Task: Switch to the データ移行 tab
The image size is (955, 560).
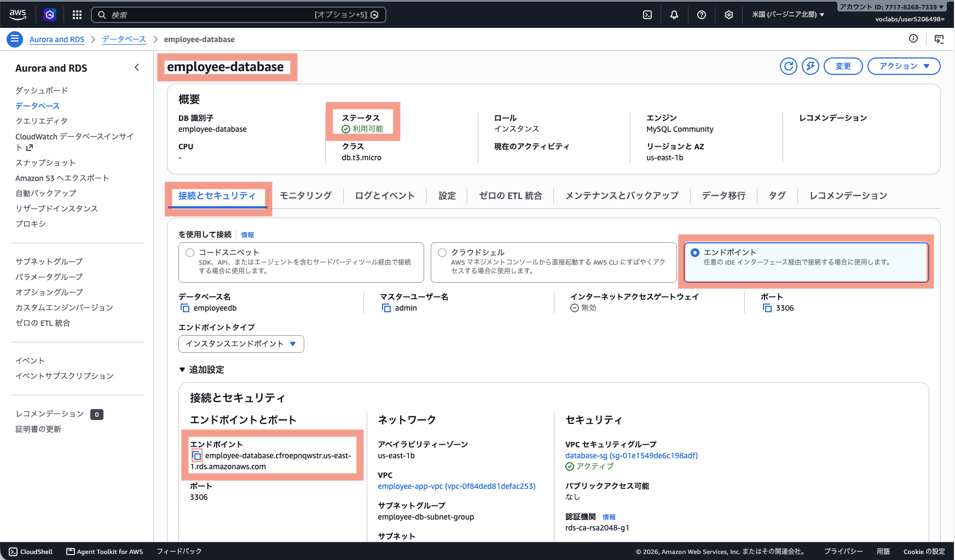Action: point(724,196)
